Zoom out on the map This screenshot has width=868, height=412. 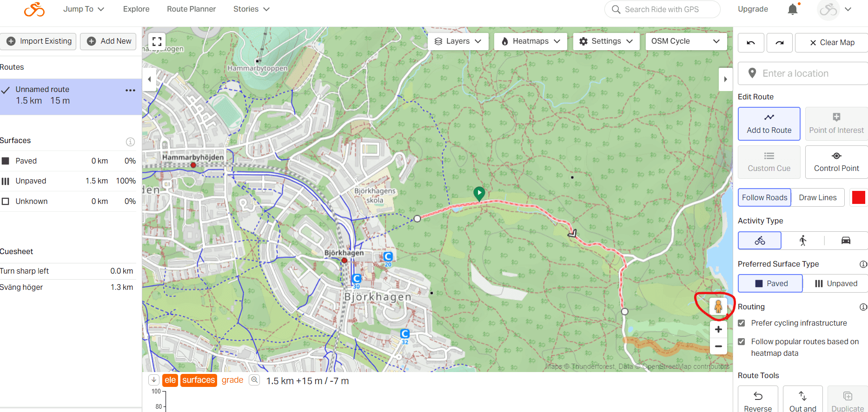[718, 347]
